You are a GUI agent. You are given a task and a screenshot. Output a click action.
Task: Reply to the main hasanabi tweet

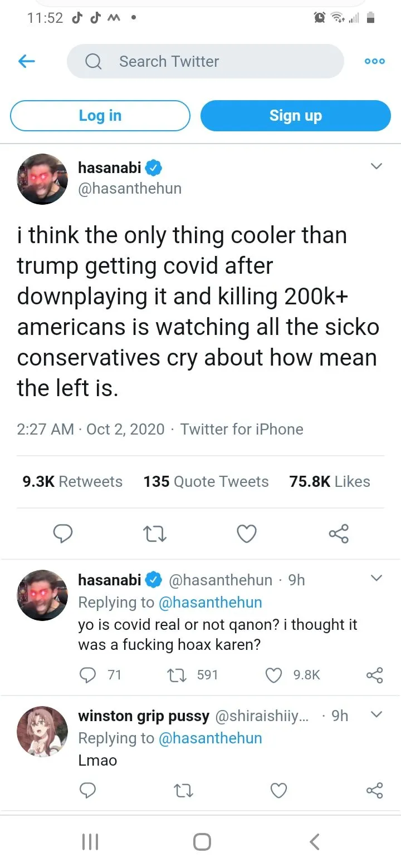(x=63, y=534)
